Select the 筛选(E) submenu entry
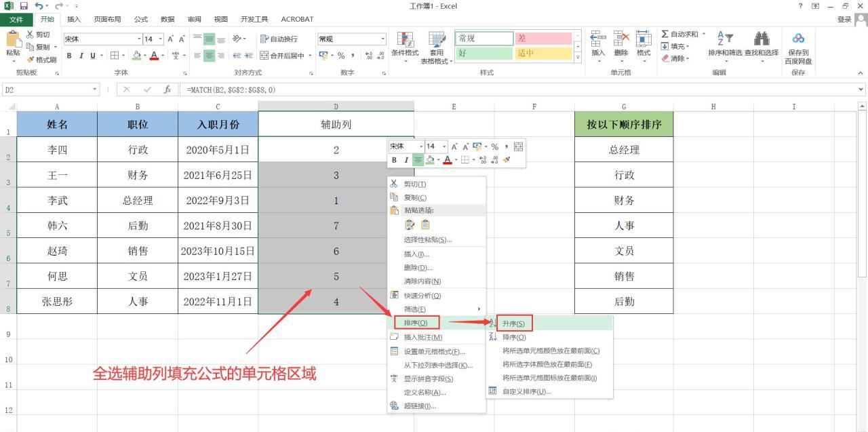This screenshot has height=432, width=868. [x=437, y=309]
